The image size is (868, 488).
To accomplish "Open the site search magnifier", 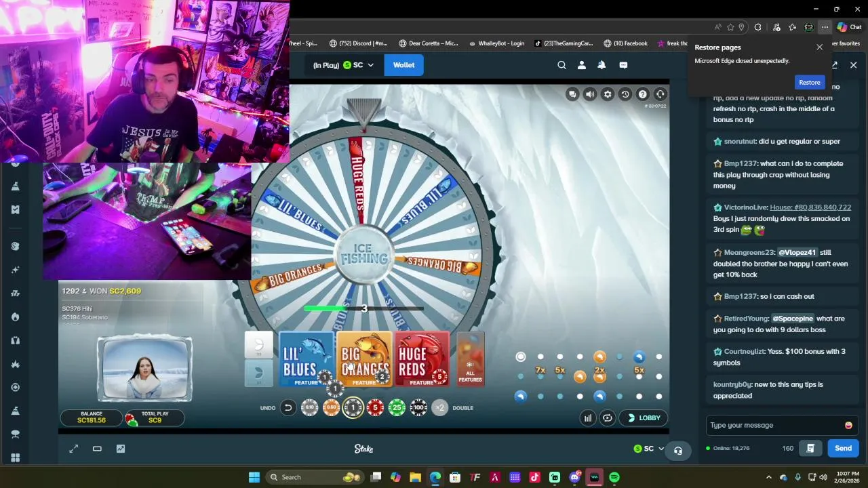I will (x=561, y=65).
